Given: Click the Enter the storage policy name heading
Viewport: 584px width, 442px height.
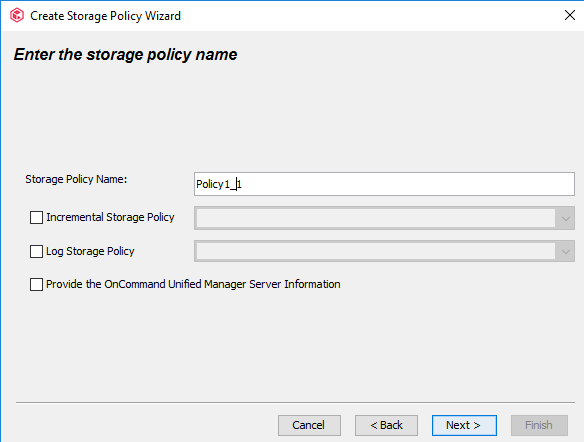Looking at the screenshot, I should [126, 55].
